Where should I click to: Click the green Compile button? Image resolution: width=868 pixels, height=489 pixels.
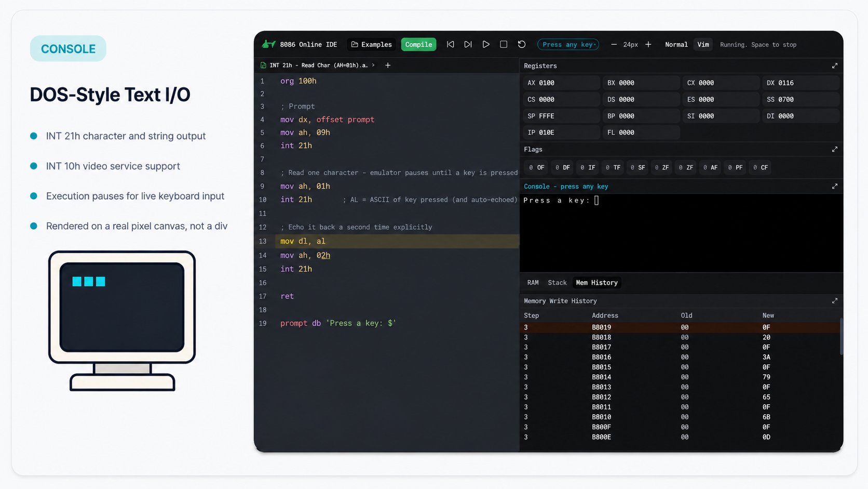418,45
